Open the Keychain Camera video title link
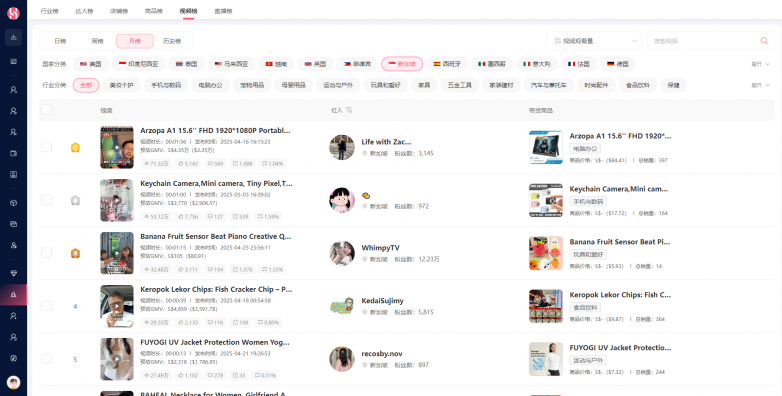Viewport: 782px width, 396px height. pos(215,184)
